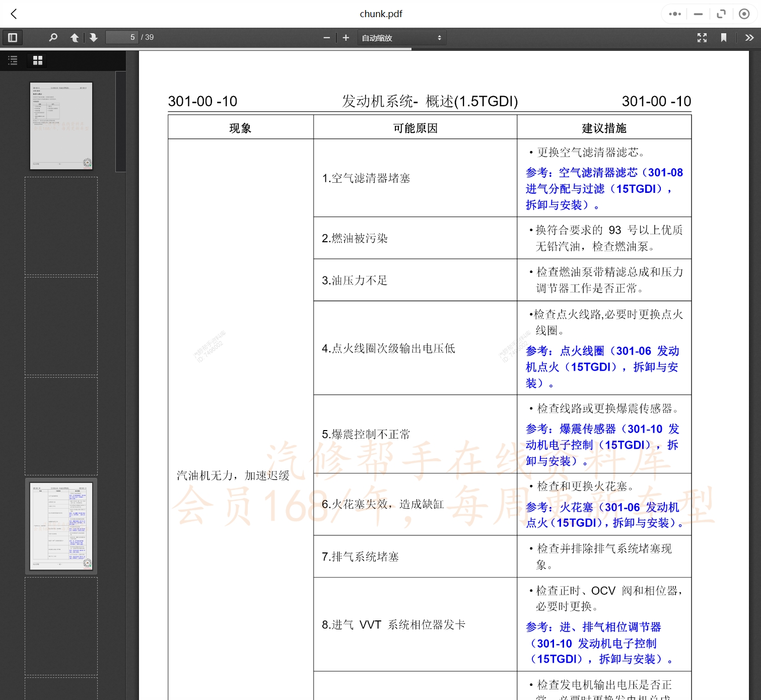Go to the previous page

click(74, 37)
